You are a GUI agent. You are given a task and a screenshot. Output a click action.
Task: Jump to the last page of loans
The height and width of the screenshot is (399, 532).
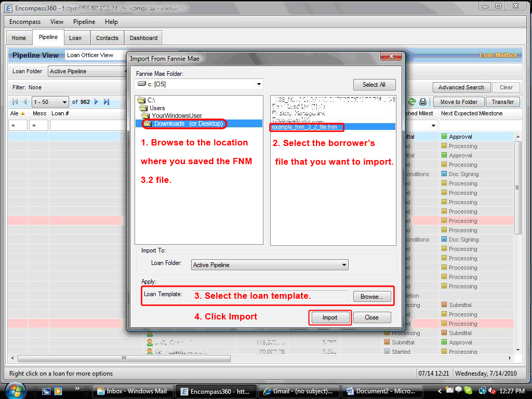point(107,102)
